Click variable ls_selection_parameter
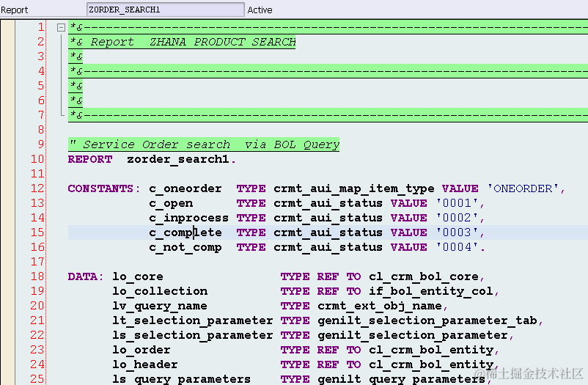This screenshot has height=385, width=588. tap(193, 335)
